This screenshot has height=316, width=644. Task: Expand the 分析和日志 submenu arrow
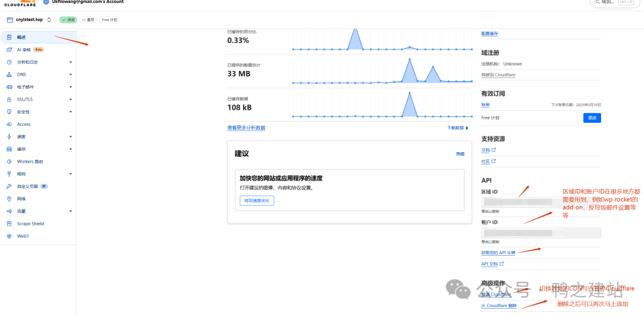pyautogui.click(x=70, y=62)
